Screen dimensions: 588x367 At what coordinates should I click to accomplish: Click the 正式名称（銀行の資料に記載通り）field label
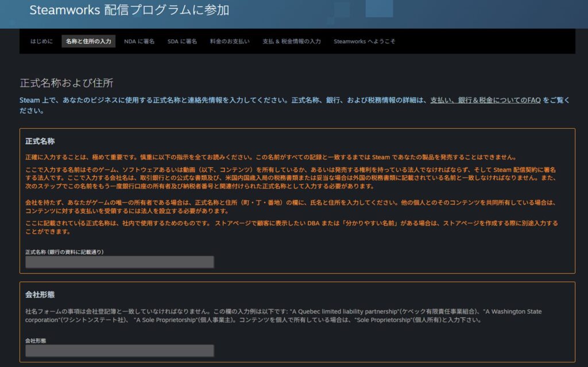pyautogui.click(x=64, y=252)
